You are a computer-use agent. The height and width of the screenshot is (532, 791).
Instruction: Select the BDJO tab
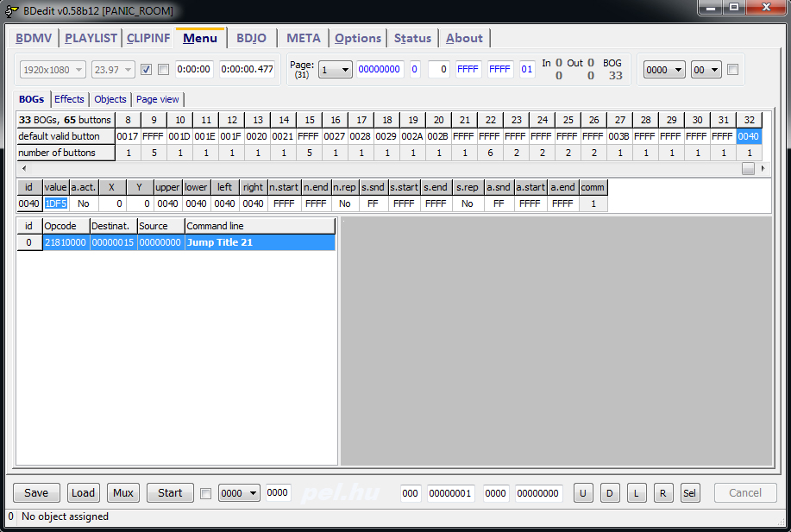[x=251, y=38]
